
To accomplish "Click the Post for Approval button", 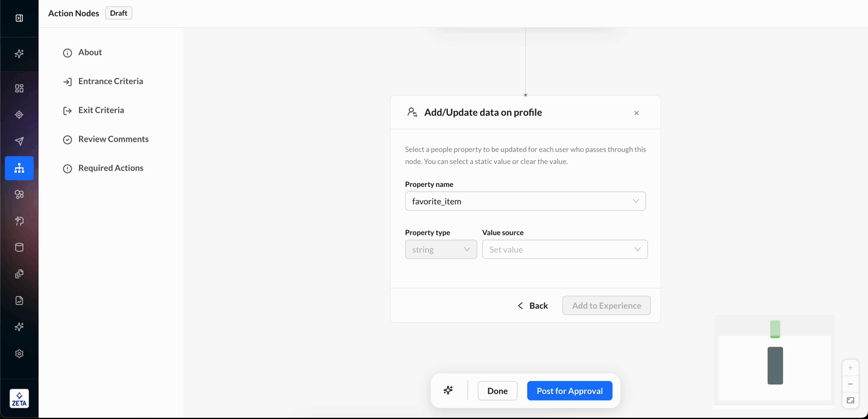I will point(569,391).
